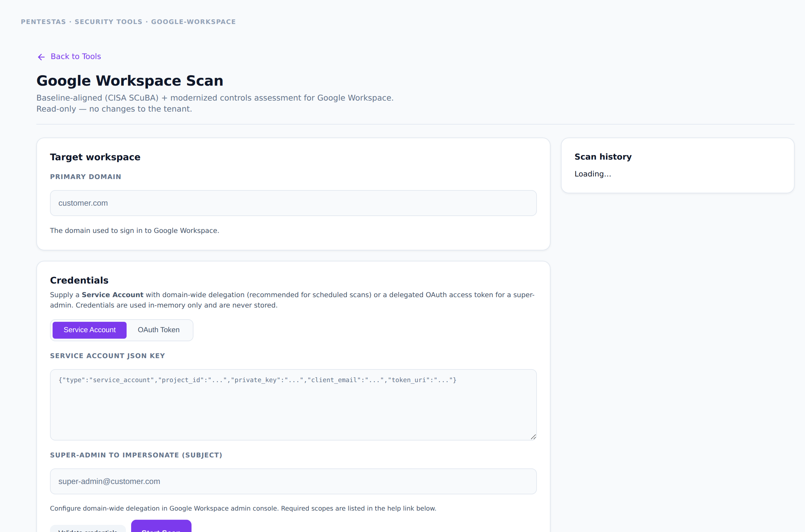Screen dimensions: 805x532
Task: Click the Scan history heading
Action: [x=603, y=157]
